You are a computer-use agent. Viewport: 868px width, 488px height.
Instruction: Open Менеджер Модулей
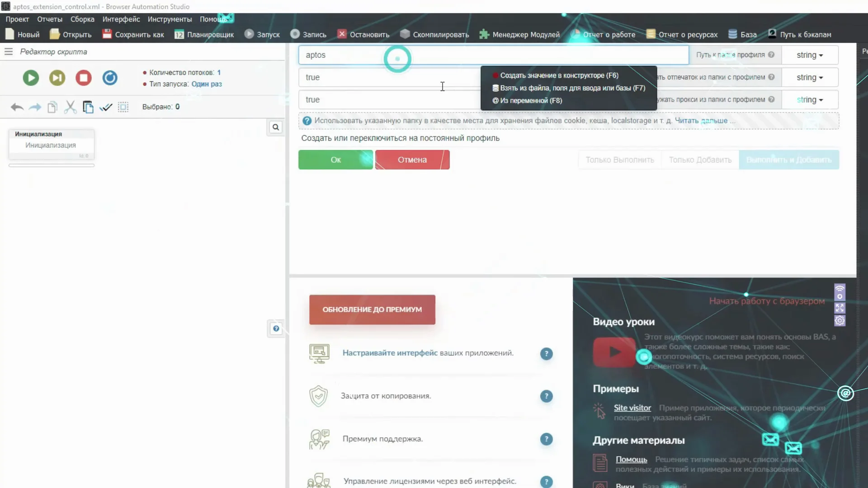(519, 34)
